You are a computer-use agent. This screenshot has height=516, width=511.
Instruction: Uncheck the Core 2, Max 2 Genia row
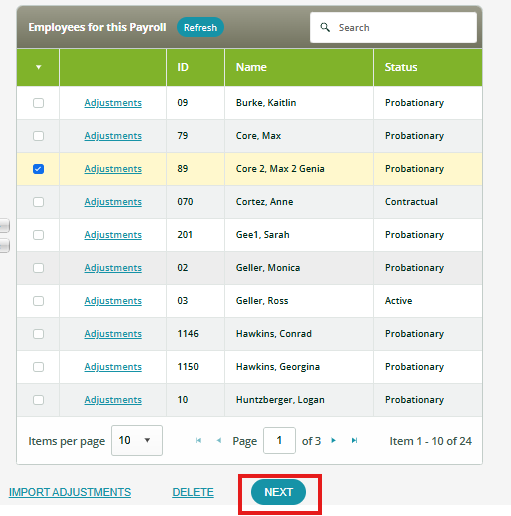pyautogui.click(x=38, y=169)
